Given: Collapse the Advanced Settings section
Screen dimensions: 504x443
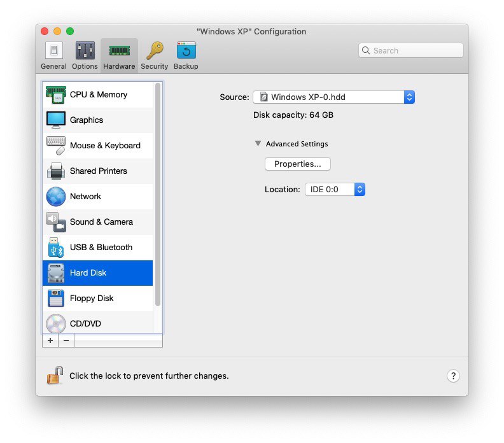Looking at the screenshot, I should pos(258,143).
